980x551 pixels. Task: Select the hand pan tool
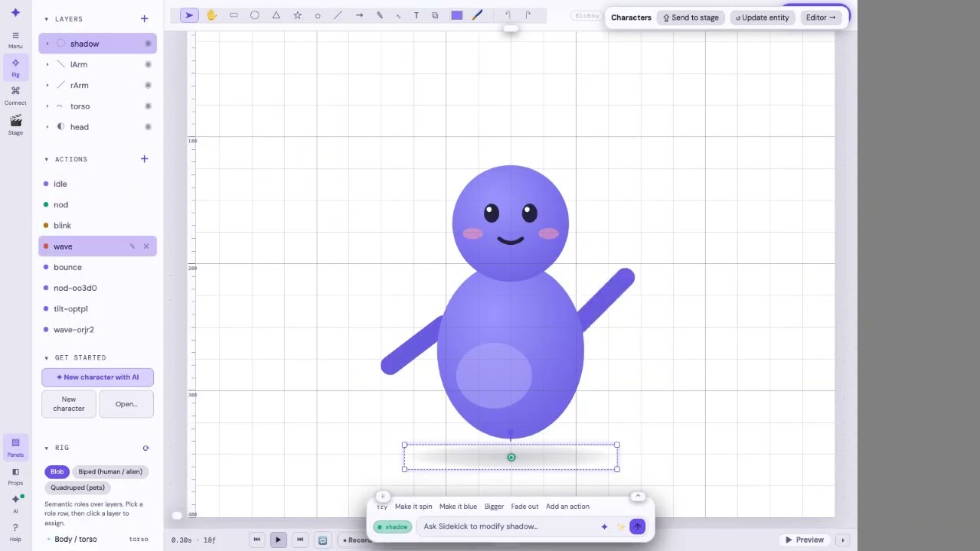(x=211, y=15)
